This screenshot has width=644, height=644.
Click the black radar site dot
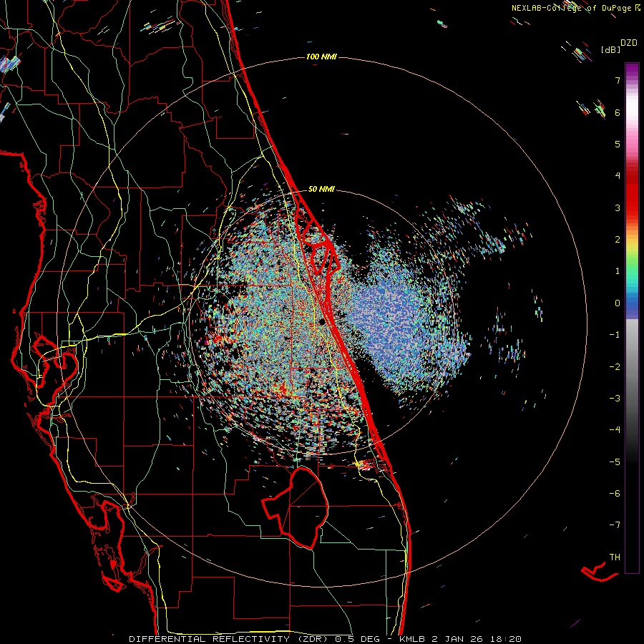pyautogui.click(x=322, y=322)
